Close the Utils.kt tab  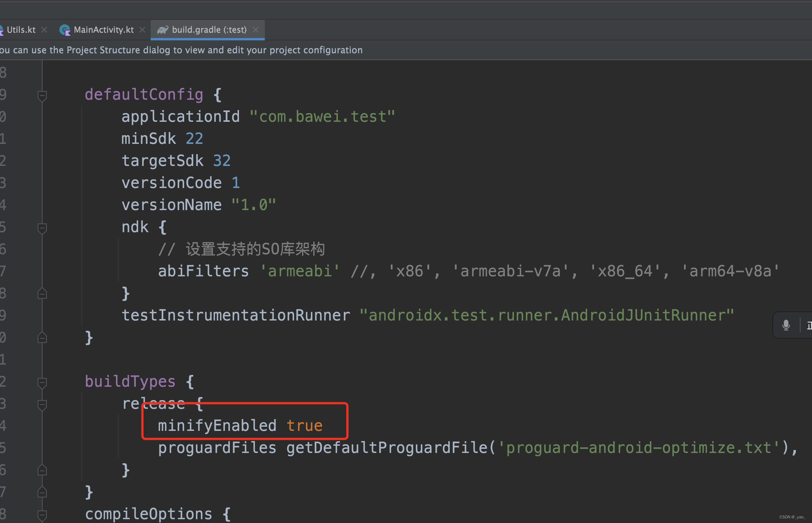(44, 30)
